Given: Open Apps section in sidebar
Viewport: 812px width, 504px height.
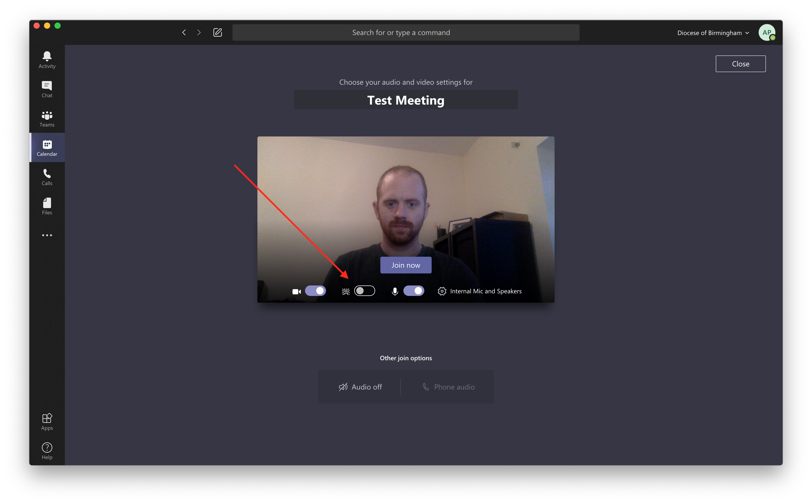Looking at the screenshot, I should coord(47,422).
